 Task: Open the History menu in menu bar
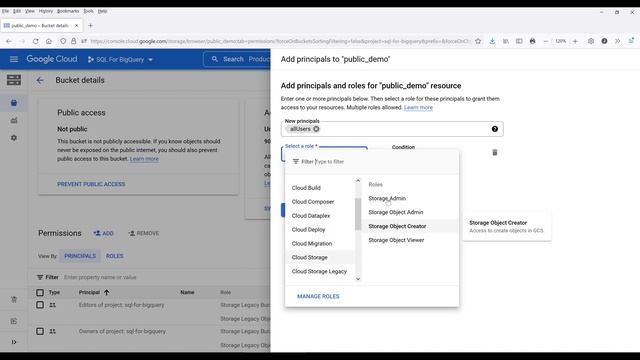coord(46,11)
